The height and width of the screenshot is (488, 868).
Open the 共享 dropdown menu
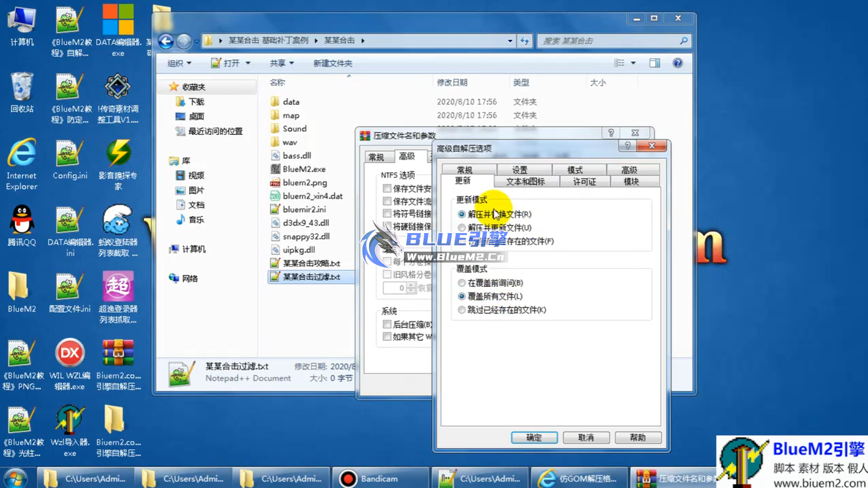282,63
